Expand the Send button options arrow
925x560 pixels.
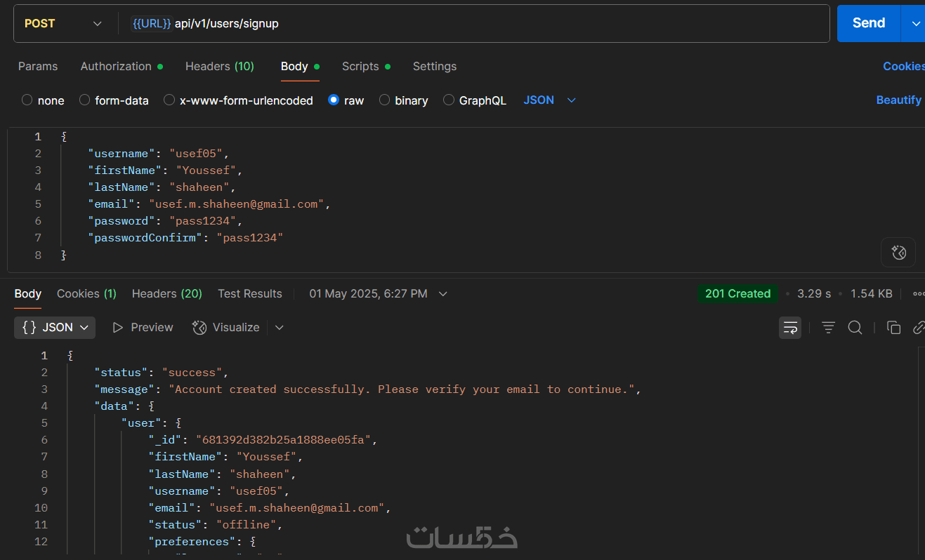tap(915, 23)
